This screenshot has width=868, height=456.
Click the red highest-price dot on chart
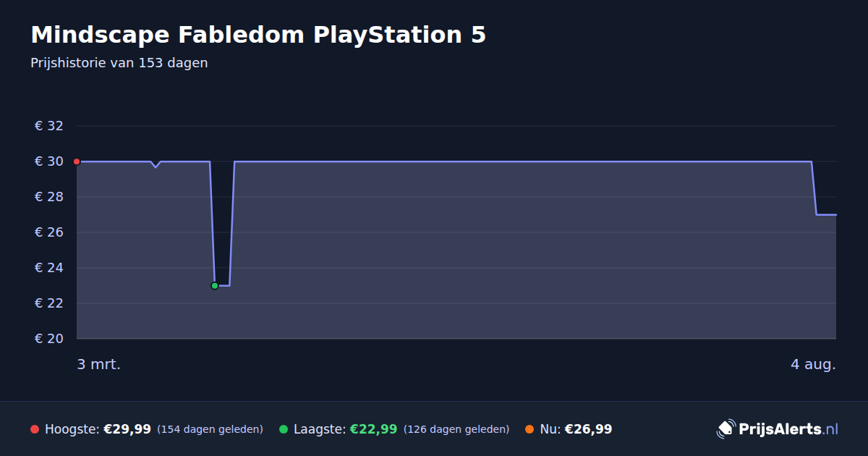click(x=77, y=161)
